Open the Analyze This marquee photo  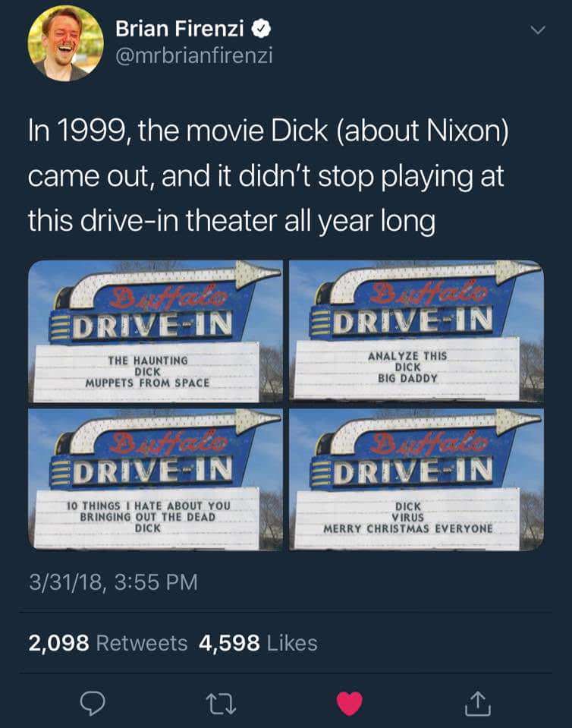(x=416, y=330)
